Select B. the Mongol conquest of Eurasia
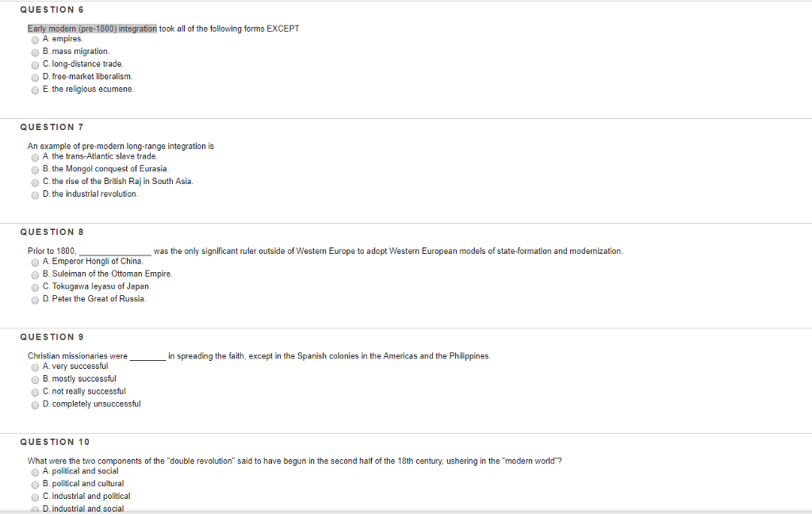Image resolution: width=812 pixels, height=514 pixels. coord(35,171)
